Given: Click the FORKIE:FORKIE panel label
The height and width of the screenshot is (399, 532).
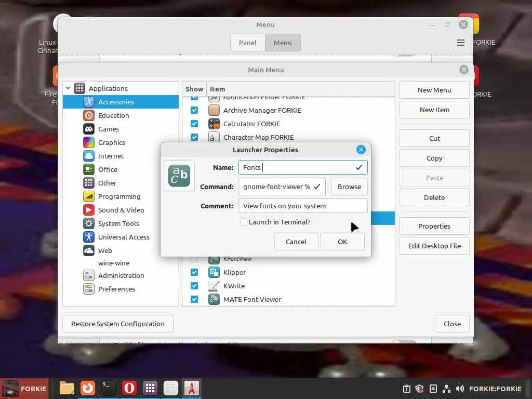Looking at the screenshot, I should 495,389.
